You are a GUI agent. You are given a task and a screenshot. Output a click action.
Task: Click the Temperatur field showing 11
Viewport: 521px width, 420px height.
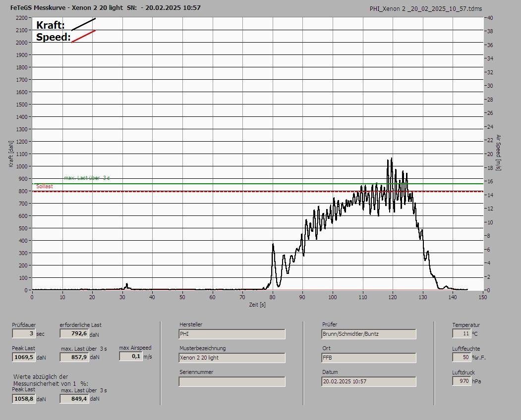coord(462,333)
